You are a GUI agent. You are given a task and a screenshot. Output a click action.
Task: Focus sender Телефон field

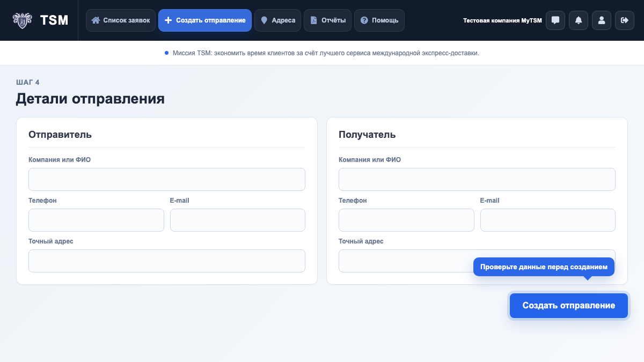click(96, 220)
